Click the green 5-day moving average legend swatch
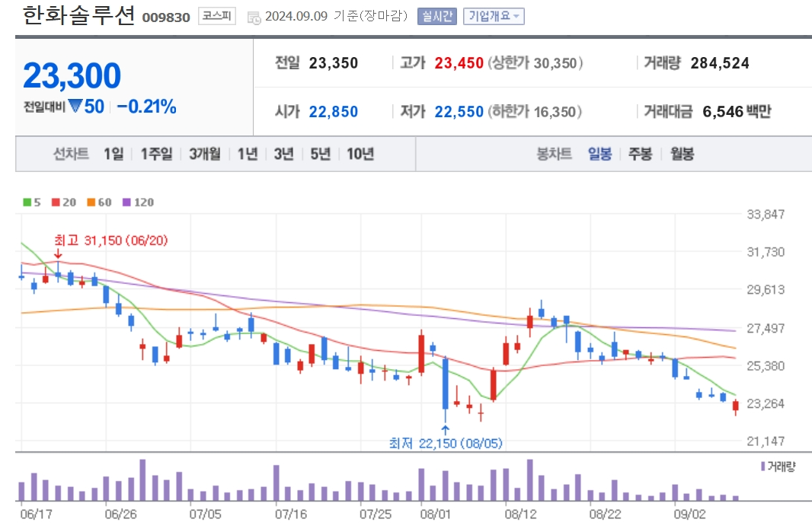This screenshot has height=532, width=812. coord(27,202)
